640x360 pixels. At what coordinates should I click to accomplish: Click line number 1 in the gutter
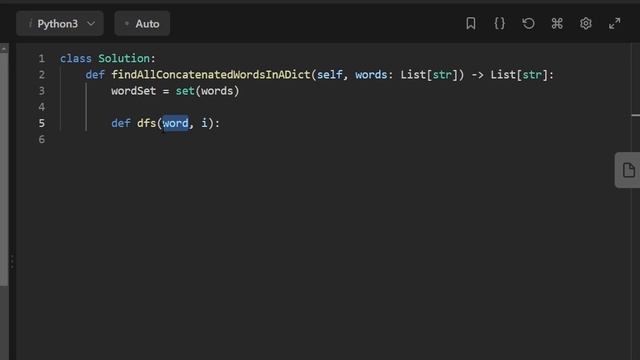[x=42, y=58]
